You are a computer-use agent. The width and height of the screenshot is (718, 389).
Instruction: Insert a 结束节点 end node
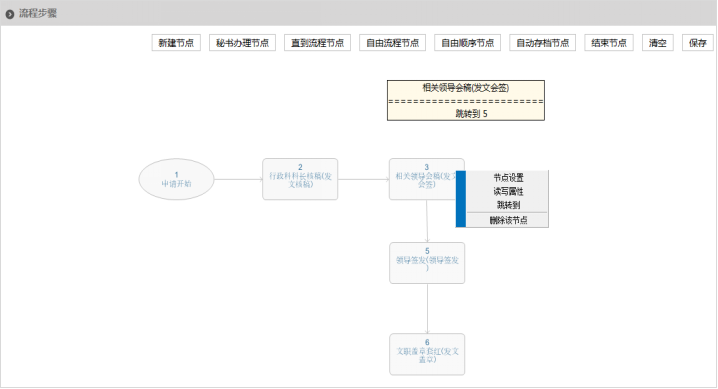609,43
